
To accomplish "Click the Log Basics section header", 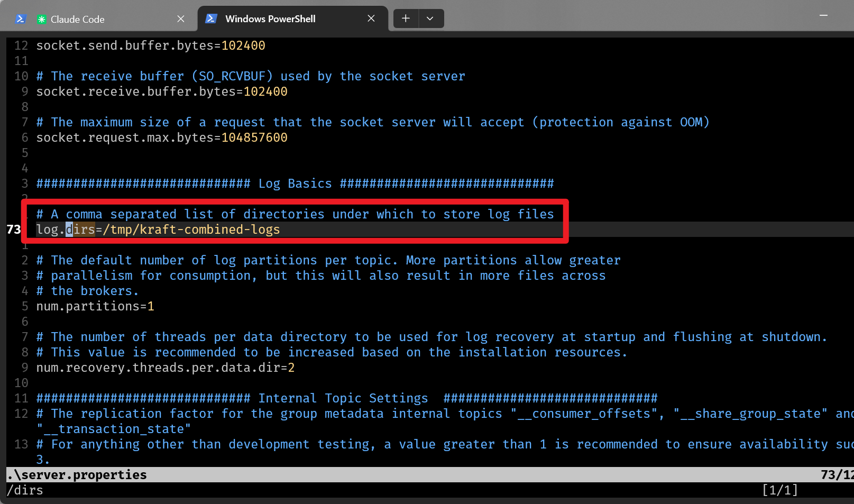I will (295, 184).
